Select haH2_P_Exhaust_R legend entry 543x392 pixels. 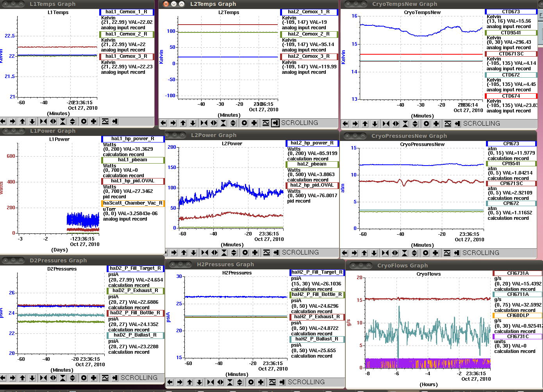click(317, 317)
